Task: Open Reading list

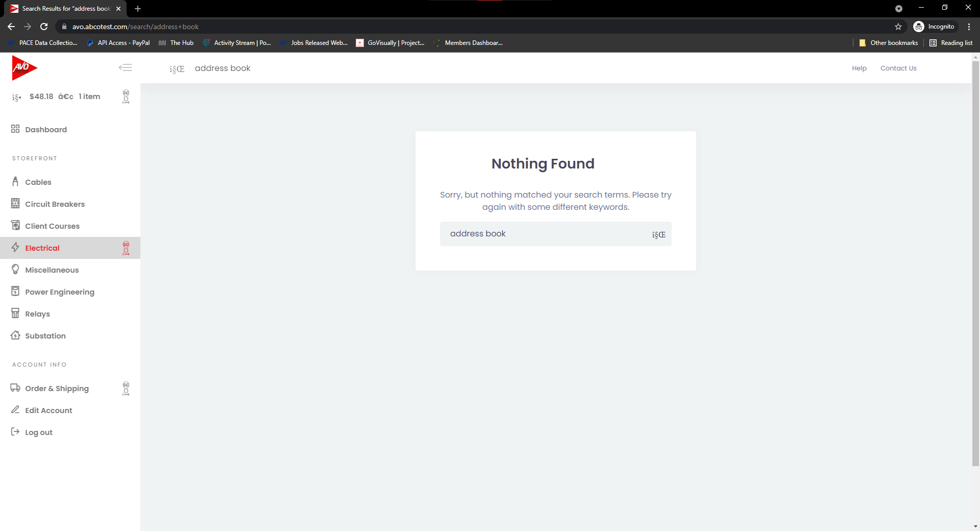Action: pyautogui.click(x=951, y=43)
